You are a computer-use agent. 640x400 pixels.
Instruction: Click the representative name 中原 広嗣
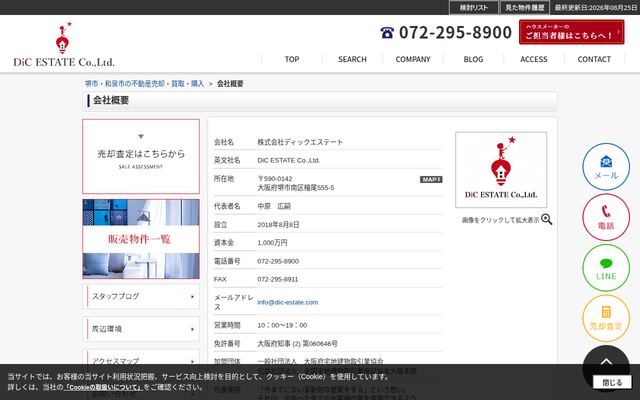tap(274, 206)
